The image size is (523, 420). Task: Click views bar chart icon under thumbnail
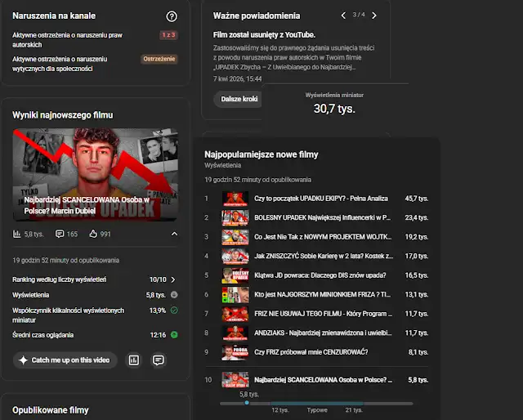pyautogui.click(x=16, y=234)
